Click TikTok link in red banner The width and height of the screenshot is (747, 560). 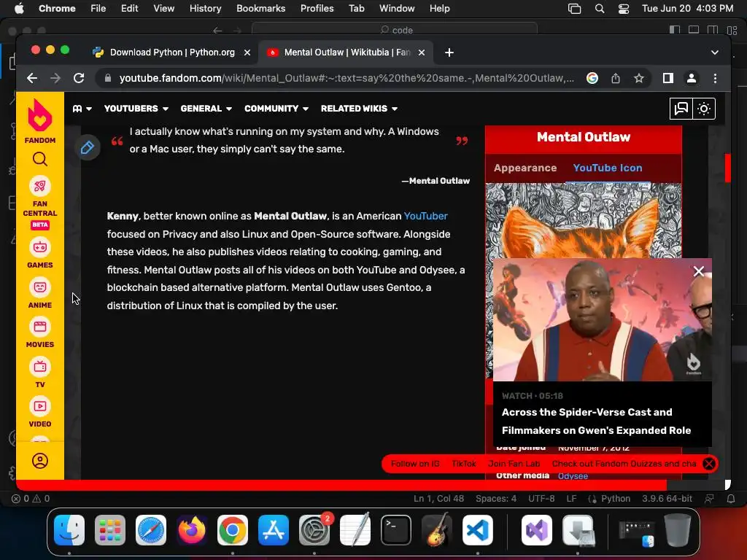click(463, 463)
